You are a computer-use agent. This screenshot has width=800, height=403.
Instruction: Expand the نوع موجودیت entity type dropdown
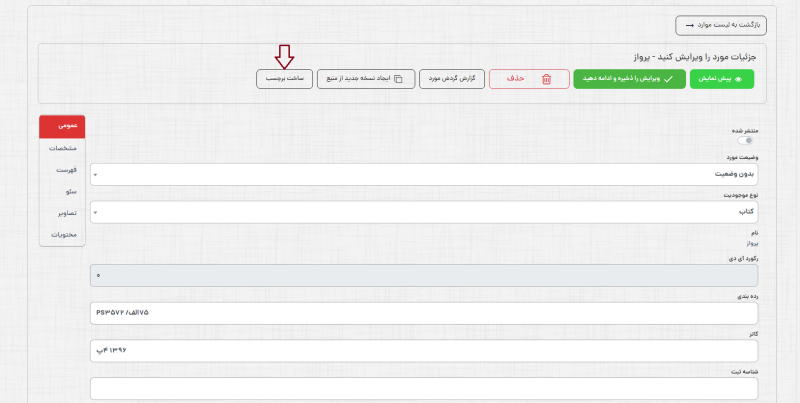pyautogui.click(x=424, y=212)
